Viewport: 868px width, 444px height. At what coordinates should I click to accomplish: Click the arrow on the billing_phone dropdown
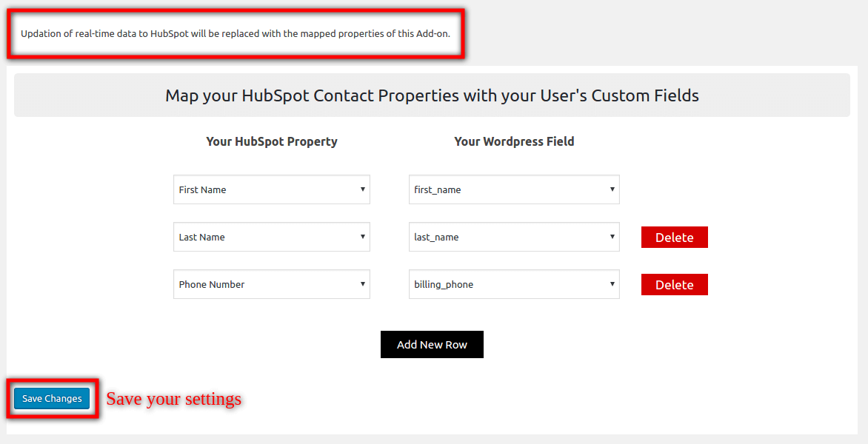tap(612, 284)
